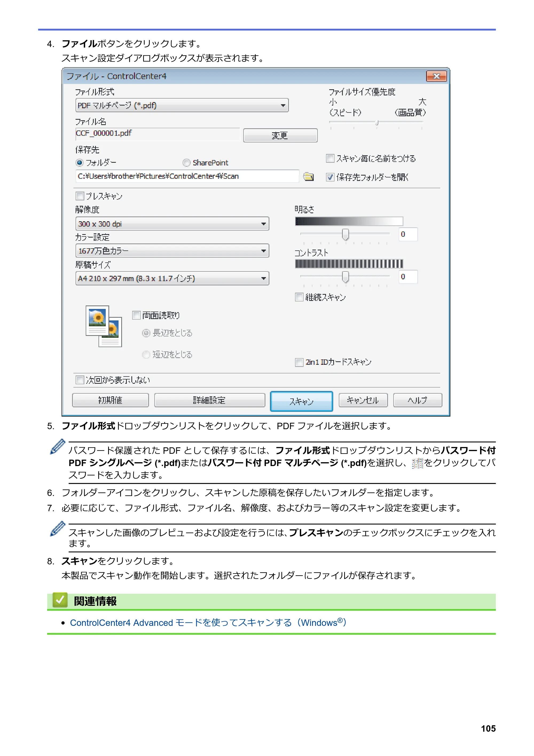Click the キャンセル button

[363, 400]
